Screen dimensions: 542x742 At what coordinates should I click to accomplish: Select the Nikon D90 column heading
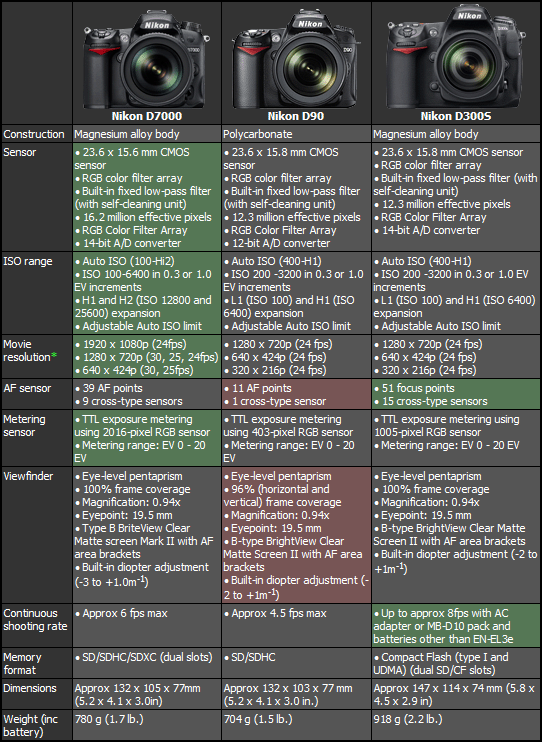pyautogui.click(x=296, y=116)
